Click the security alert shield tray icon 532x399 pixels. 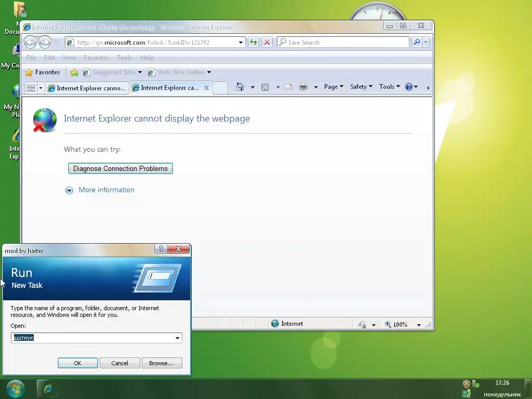467,384
